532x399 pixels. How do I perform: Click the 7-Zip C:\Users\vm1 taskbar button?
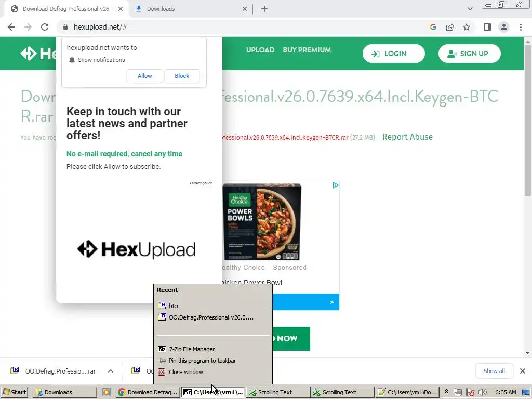213,393
